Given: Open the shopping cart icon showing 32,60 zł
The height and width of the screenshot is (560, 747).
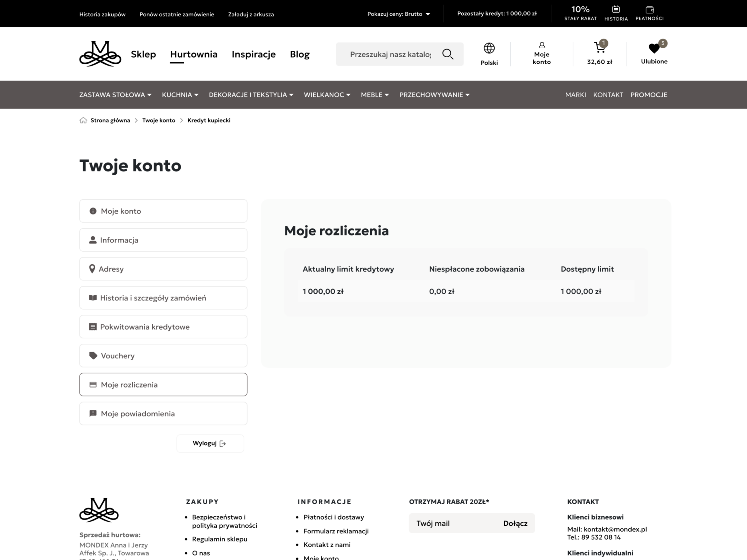Looking at the screenshot, I should pyautogui.click(x=599, y=47).
